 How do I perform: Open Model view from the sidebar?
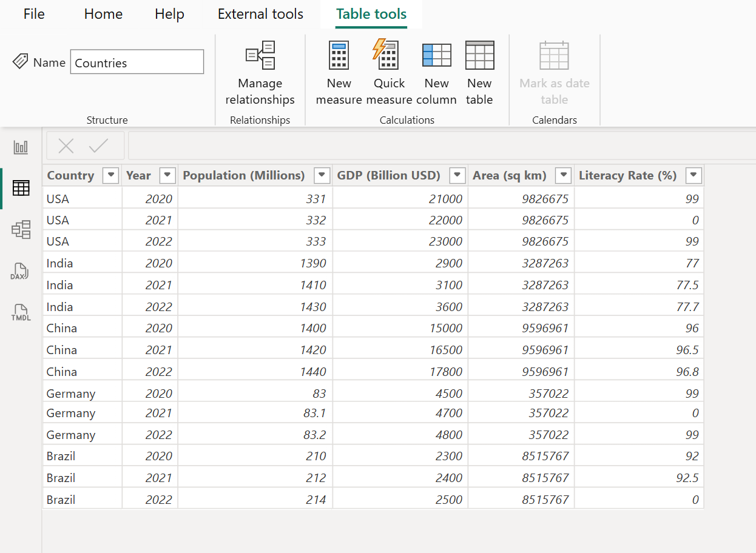pos(20,229)
